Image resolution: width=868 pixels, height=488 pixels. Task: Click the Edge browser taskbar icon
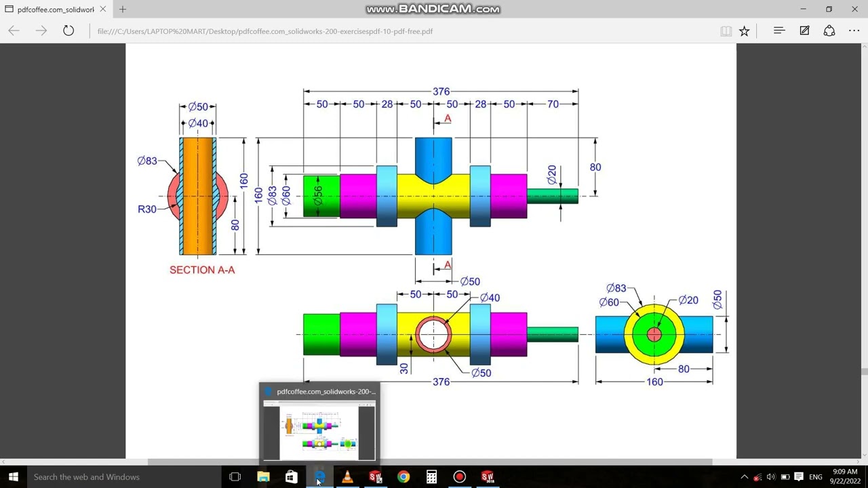[x=319, y=476]
